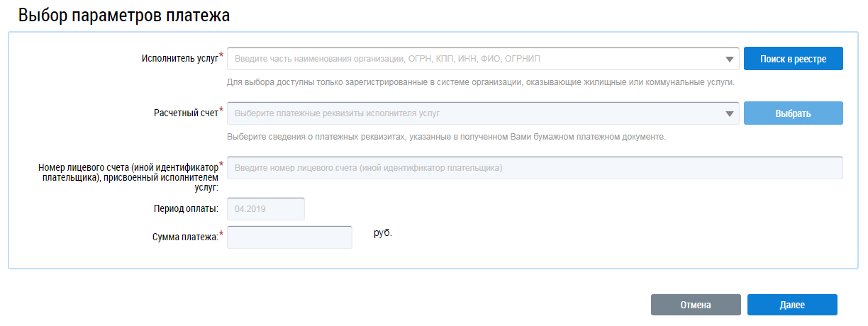Screen dimensions: 868x326
Task: Click the Расчетный счет dropdown arrow
Action: click(730, 114)
